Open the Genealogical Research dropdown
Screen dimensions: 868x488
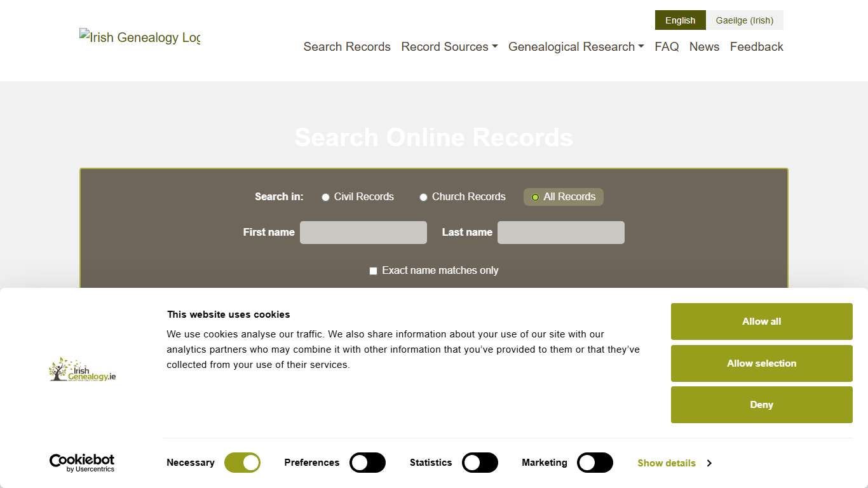(575, 46)
